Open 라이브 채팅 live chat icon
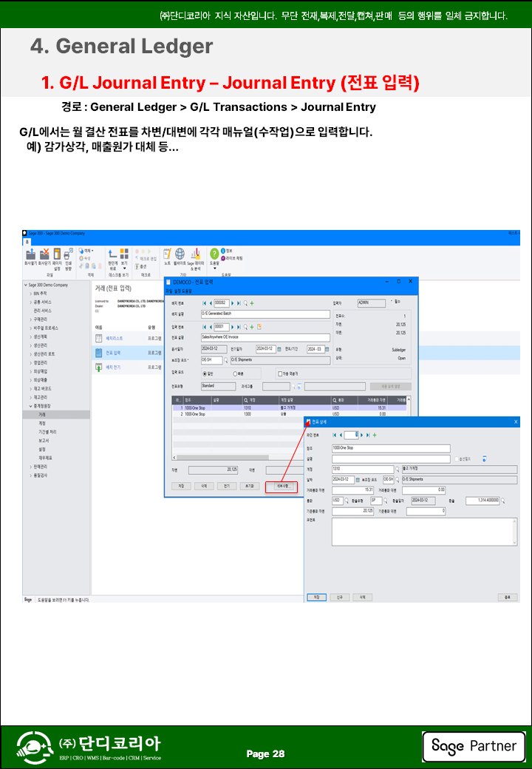532x769 pixels. [223, 258]
